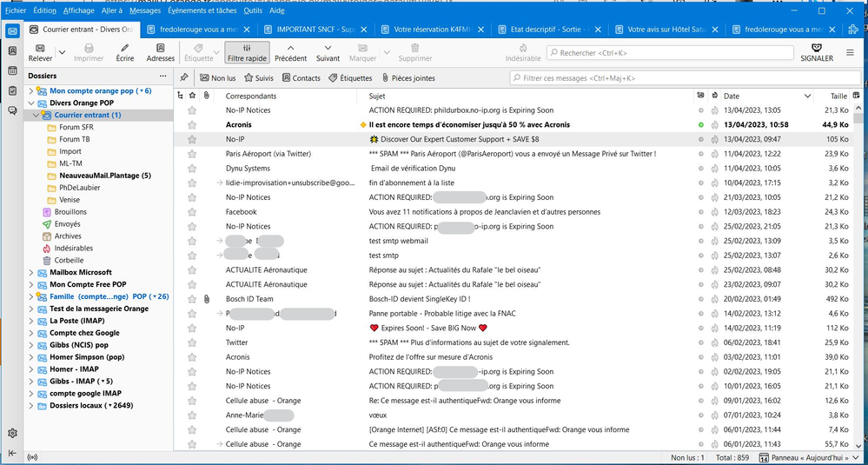Expand the Mailbox Microsoft account folder
The image size is (868, 465).
32,273
